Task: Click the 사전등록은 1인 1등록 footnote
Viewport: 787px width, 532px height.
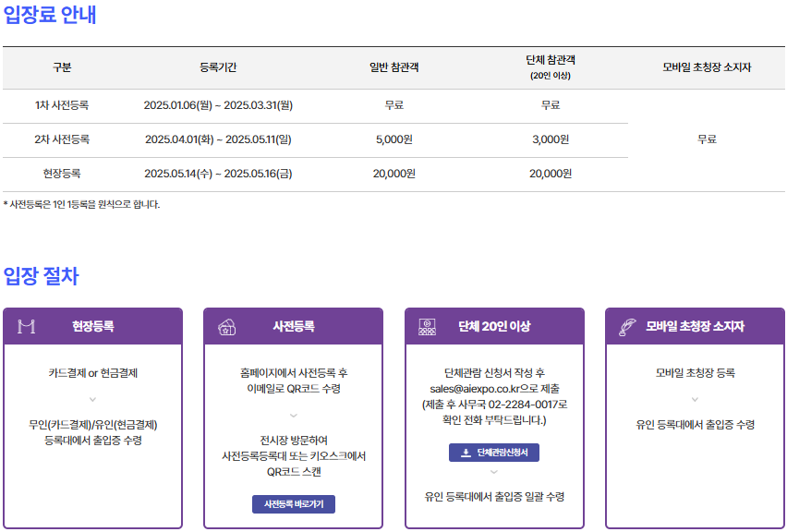Action: [81, 204]
